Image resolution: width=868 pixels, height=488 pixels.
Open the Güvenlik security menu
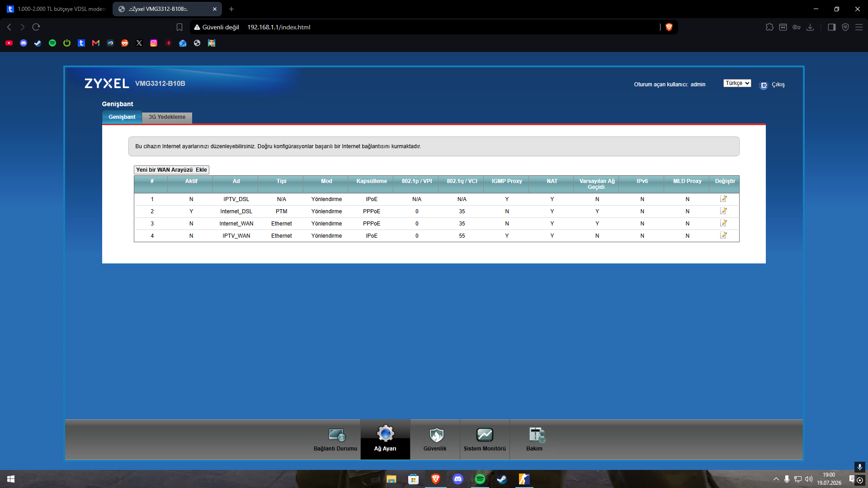(x=435, y=439)
